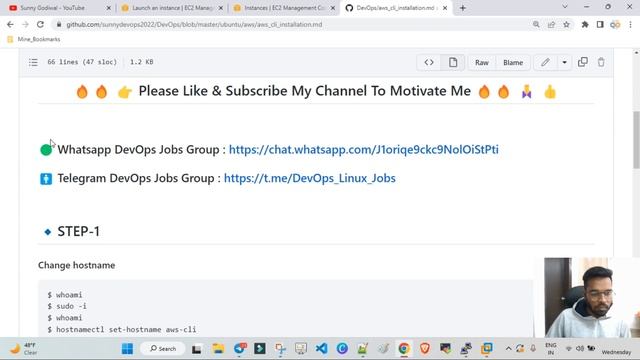
Task: Open File Explorer from taskbar
Action: pyautogui.click(x=218, y=349)
